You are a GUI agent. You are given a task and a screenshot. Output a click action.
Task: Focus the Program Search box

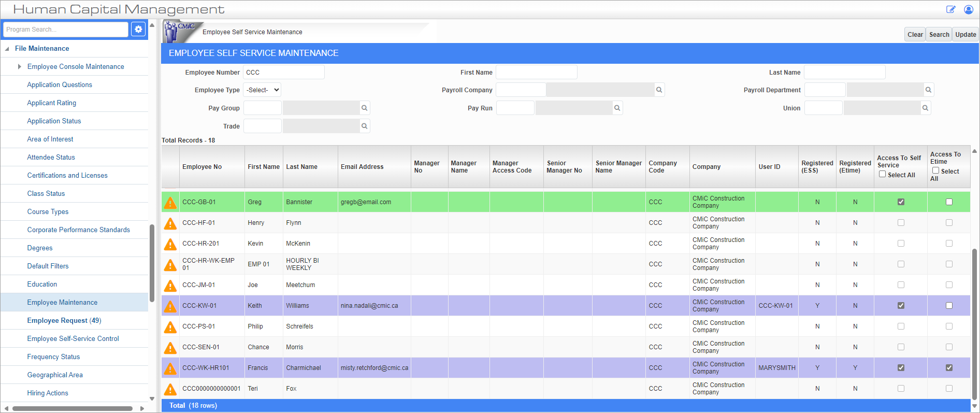(x=66, y=30)
